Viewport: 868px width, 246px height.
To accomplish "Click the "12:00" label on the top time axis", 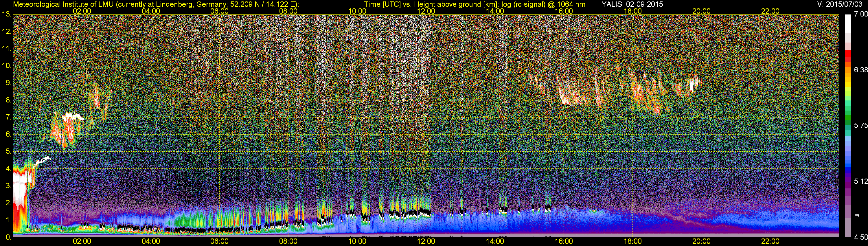I will point(426,11).
